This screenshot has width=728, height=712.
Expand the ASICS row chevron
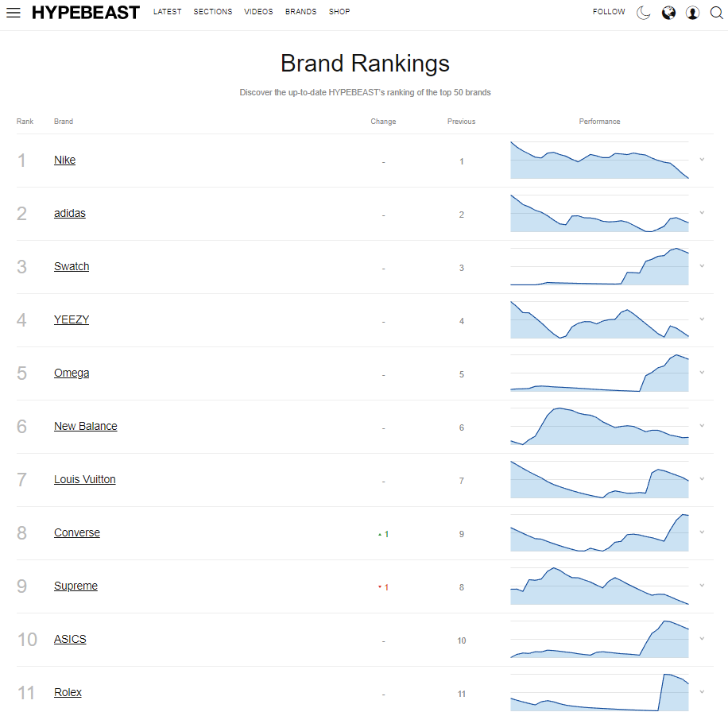702,639
